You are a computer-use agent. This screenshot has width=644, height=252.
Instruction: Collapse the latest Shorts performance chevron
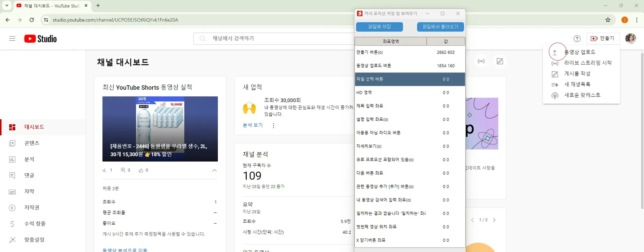tap(214, 170)
